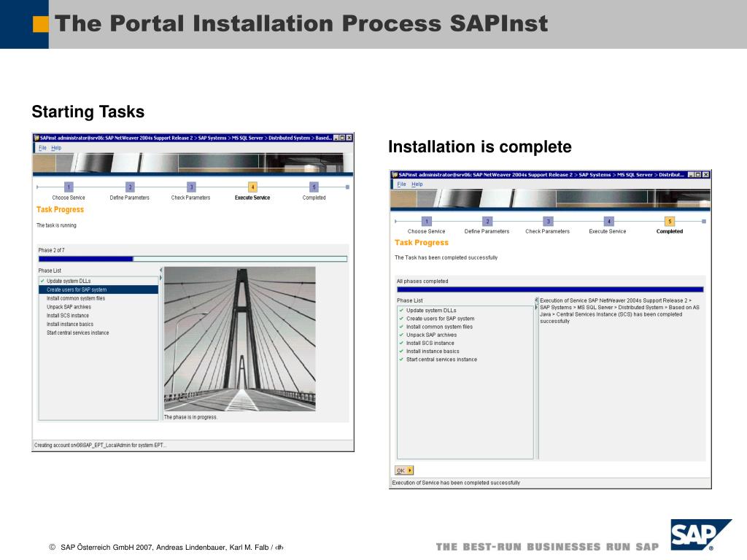Select highlighted 'Create users for SAP system' phase
The image size is (747, 560).
(98, 289)
